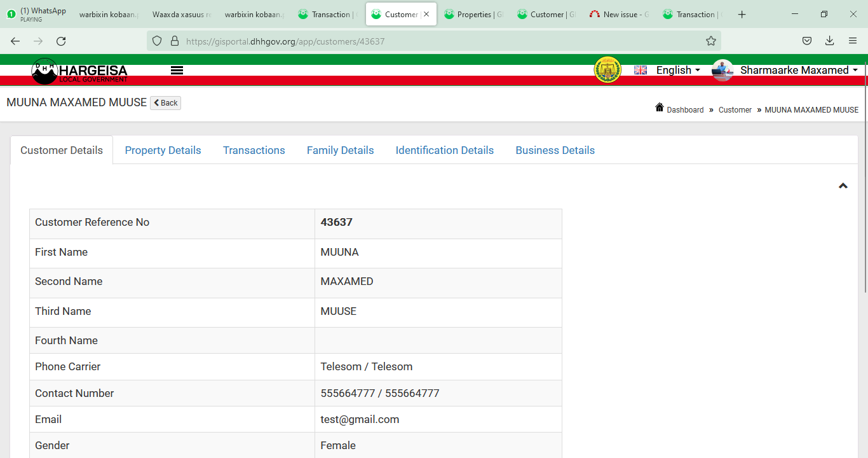Click the Back button
The width and height of the screenshot is (868, 458).
(x=165, y=103)
